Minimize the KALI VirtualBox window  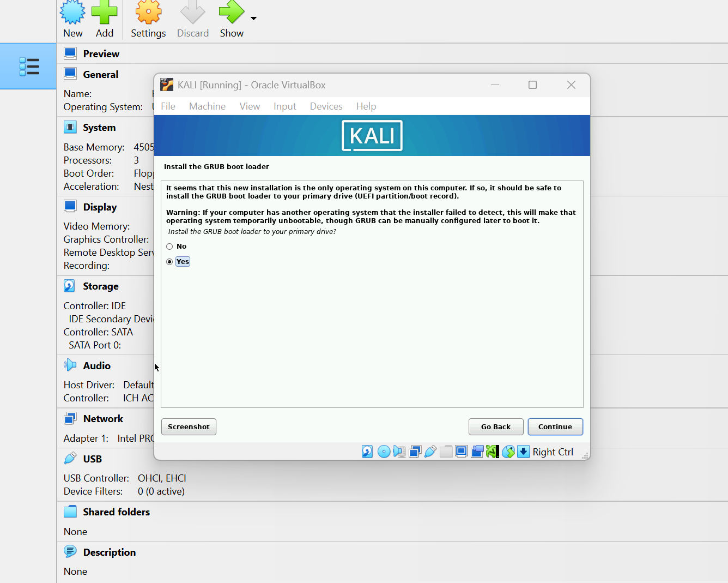[495, 85]
